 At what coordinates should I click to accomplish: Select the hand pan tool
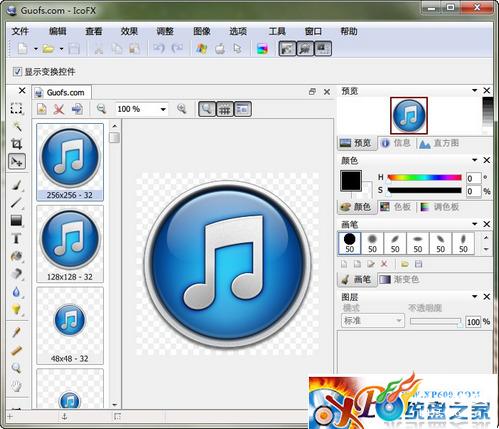pos(16,386)
